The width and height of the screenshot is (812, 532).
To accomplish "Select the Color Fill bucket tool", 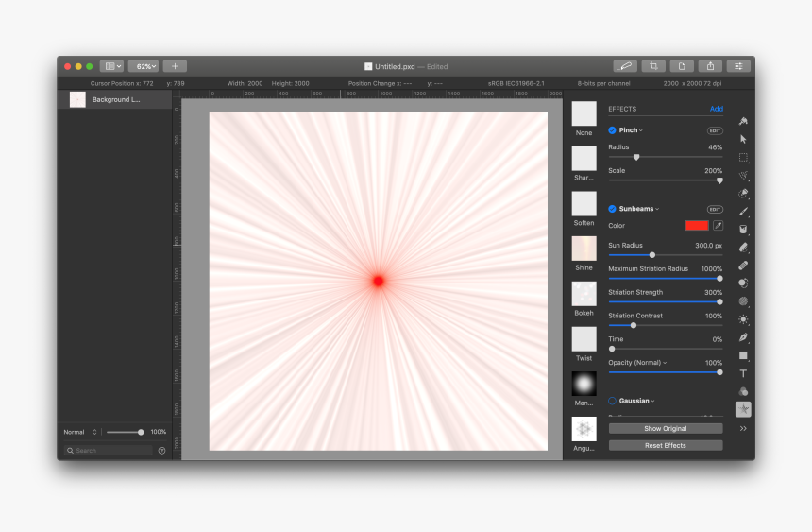I will tap(743, 230).
